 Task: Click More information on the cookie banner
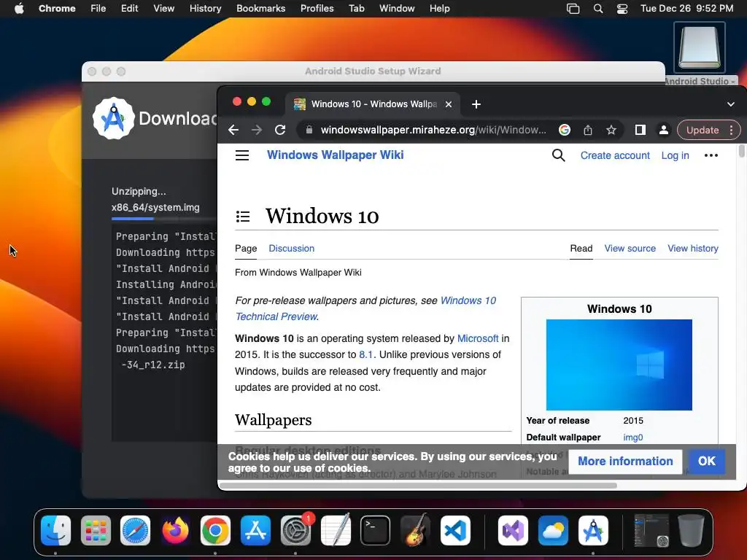coord(625,462)
